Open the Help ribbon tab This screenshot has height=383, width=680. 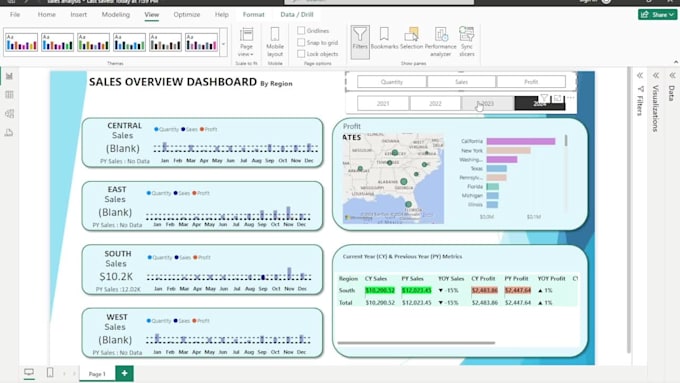click(221, 14)
